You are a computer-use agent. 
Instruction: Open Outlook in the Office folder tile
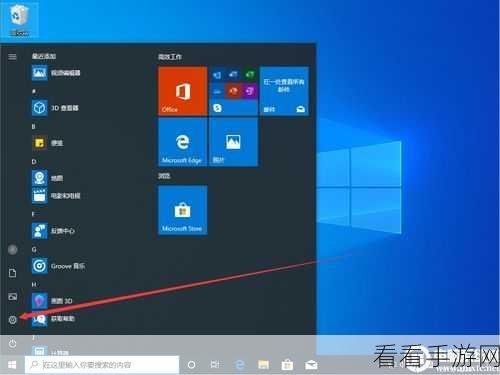tap(217, 75)
